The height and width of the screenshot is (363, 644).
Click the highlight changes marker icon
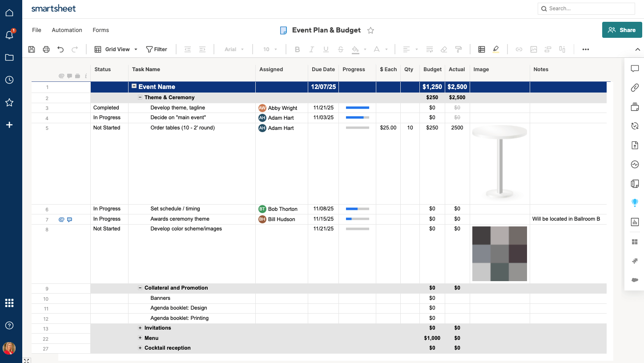click(496, 49)
